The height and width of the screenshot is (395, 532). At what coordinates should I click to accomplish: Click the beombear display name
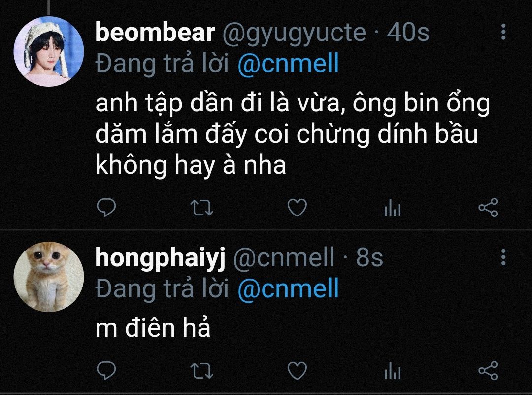[155, 32]
